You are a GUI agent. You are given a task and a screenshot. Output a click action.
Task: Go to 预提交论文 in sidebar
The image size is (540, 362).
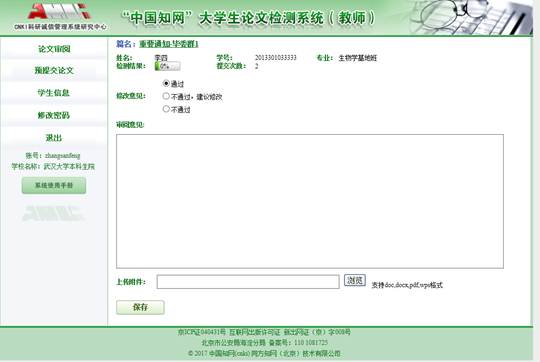(x=54, y=71)
